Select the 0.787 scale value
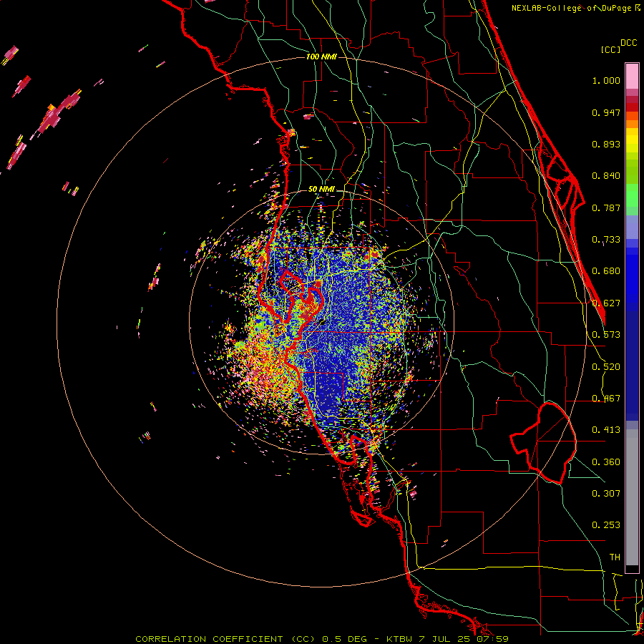The width and height of the screenshot is (644, 644). (606, 208)
